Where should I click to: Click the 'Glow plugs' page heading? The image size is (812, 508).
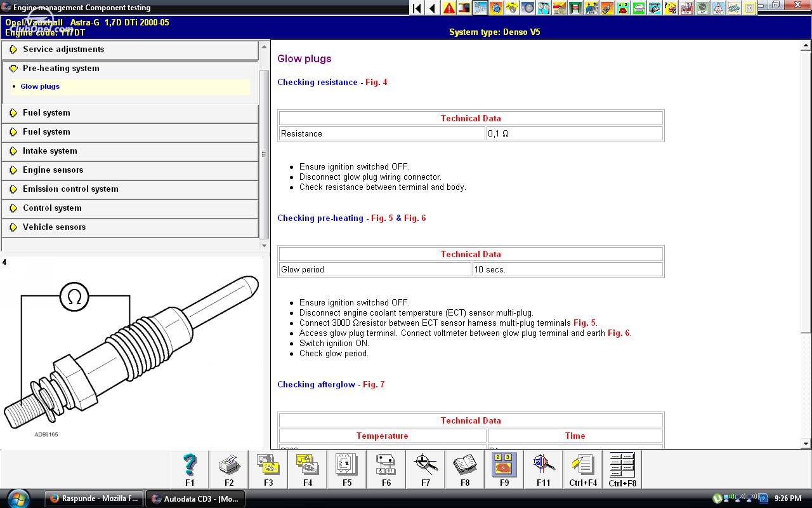click(304, 58)
